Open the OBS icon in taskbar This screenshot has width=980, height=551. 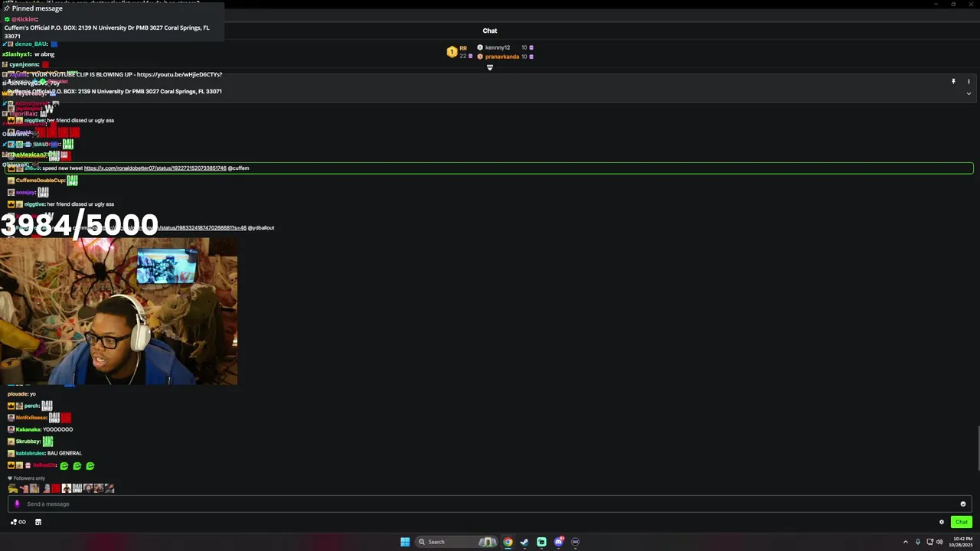pos(575,542)
